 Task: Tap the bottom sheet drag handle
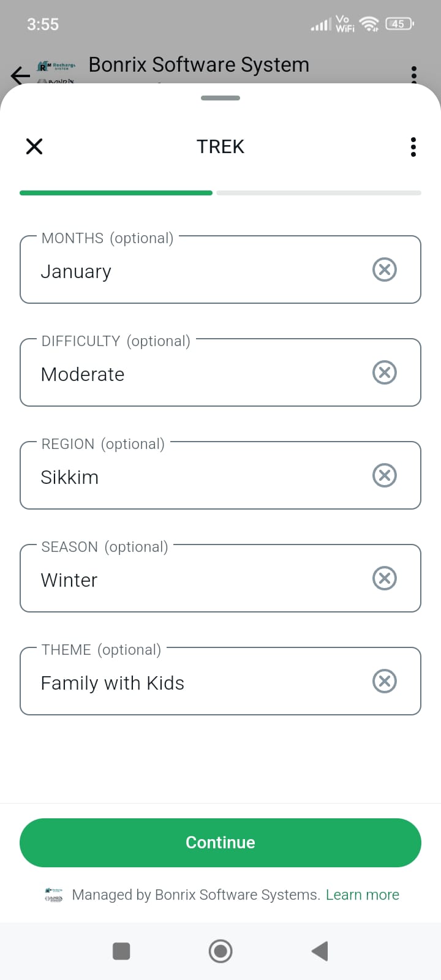[221, 98]
